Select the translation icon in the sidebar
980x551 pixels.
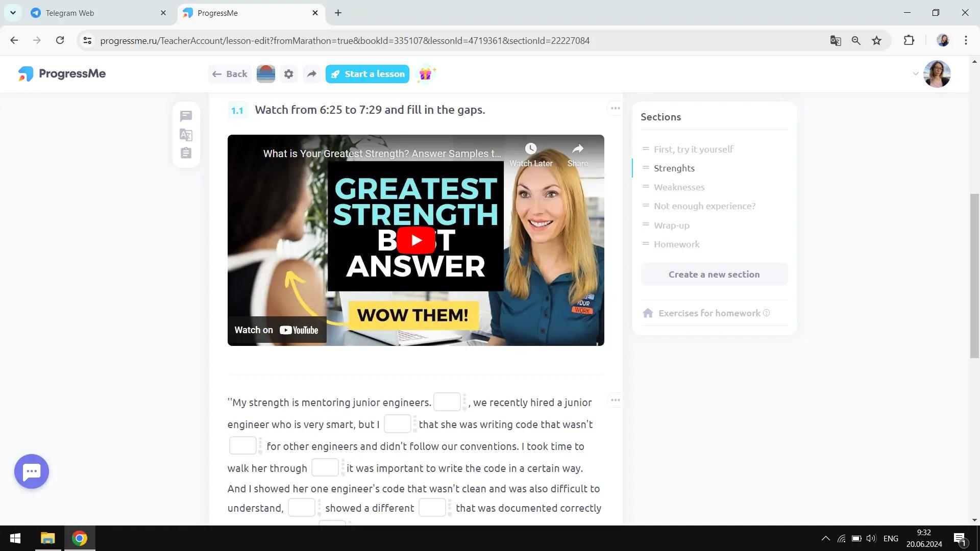[x=186, y=135]
